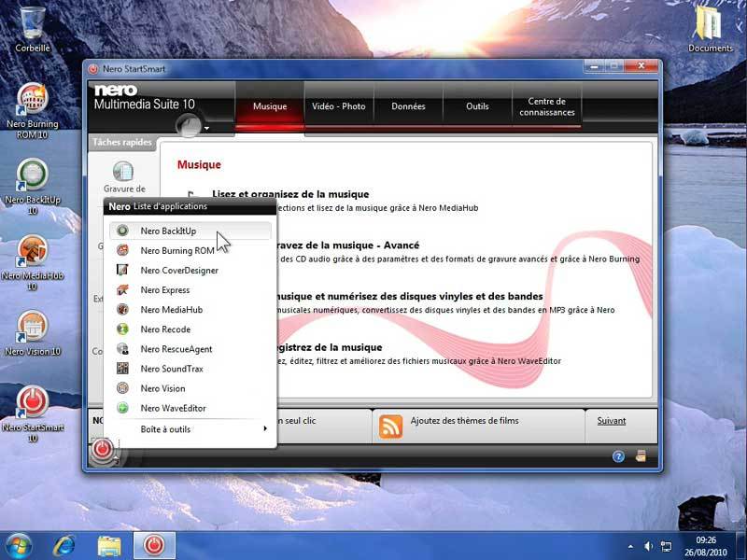Open Nero BackItUp 10 desktop shortcut
This screenshot has height=560, width=747.
[33, 187]
